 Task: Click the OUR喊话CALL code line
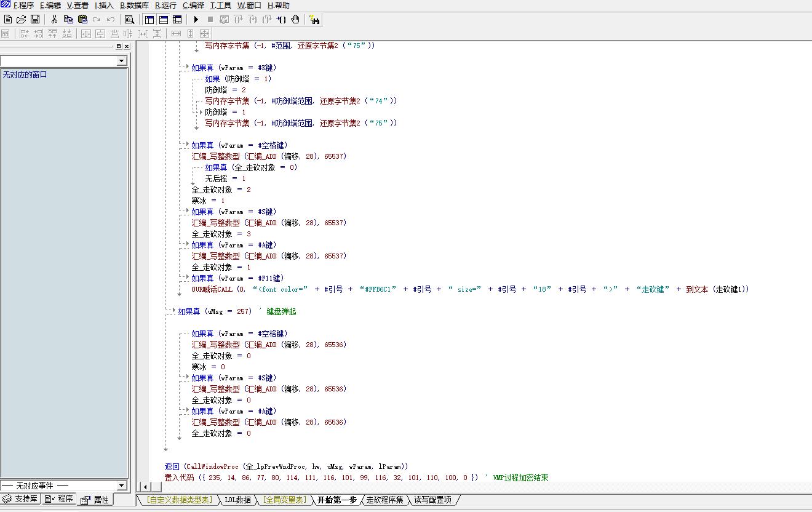(x=470, y=289)
